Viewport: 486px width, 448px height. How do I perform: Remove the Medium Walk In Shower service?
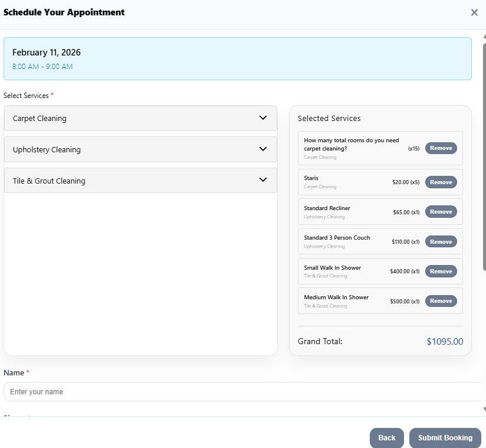(441, 300)
